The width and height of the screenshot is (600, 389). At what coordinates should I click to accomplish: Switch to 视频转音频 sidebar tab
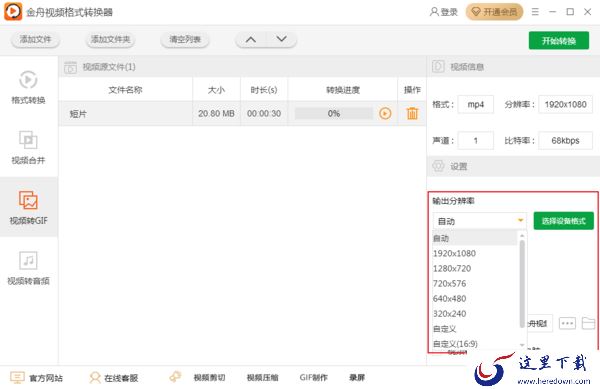coord(28,268)
